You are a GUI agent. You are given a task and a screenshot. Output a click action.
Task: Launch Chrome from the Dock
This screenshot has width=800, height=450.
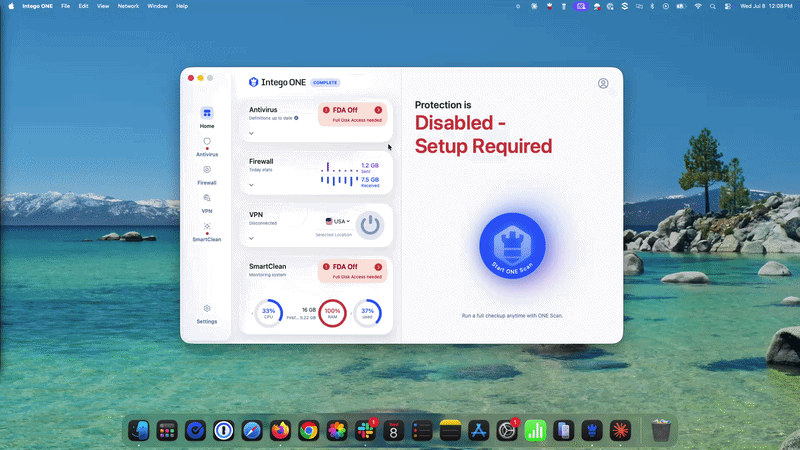coord(309,431)
